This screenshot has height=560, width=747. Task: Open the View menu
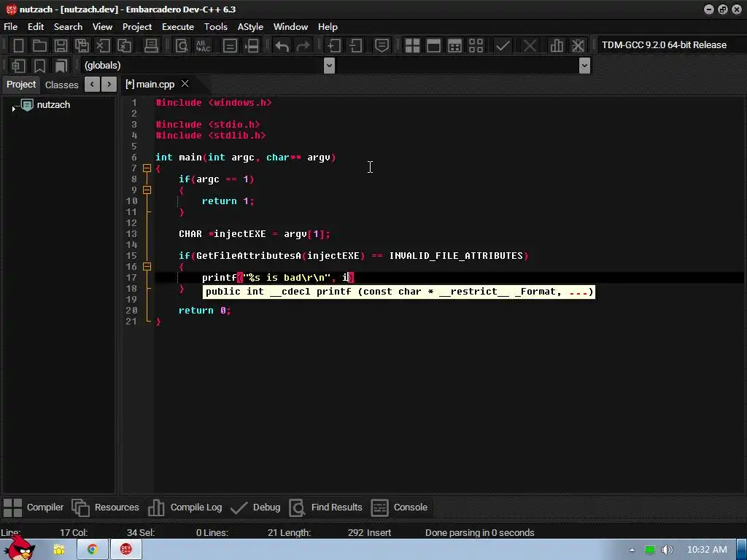click(x=102, y=27)
